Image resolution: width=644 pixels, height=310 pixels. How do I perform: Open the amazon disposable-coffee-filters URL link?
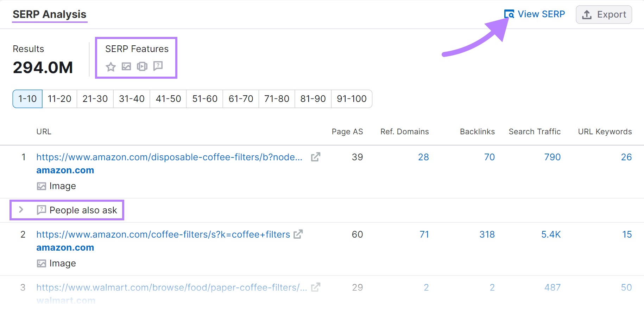[x=169, y=157]
